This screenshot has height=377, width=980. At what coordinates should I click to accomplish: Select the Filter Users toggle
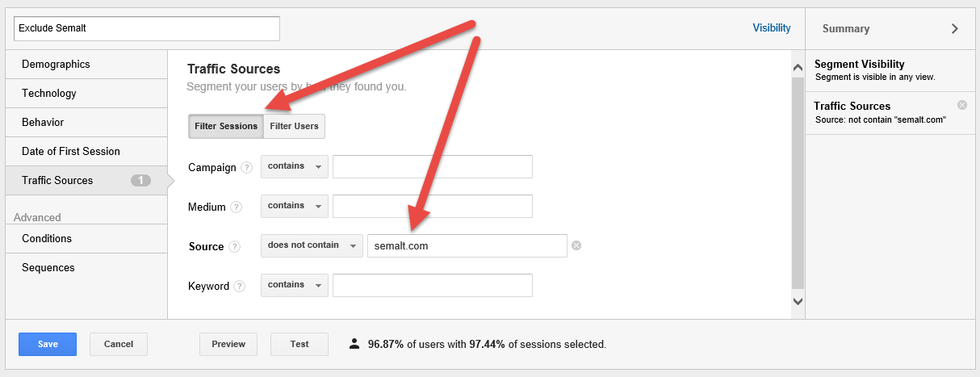(295, 126)
